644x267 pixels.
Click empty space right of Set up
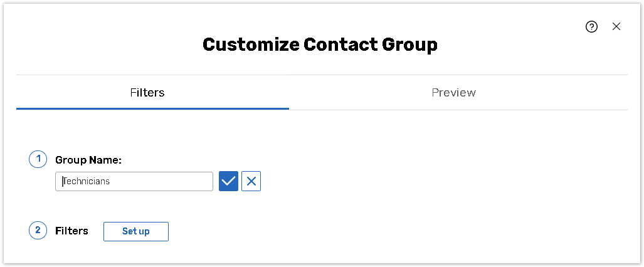(376, 231)
